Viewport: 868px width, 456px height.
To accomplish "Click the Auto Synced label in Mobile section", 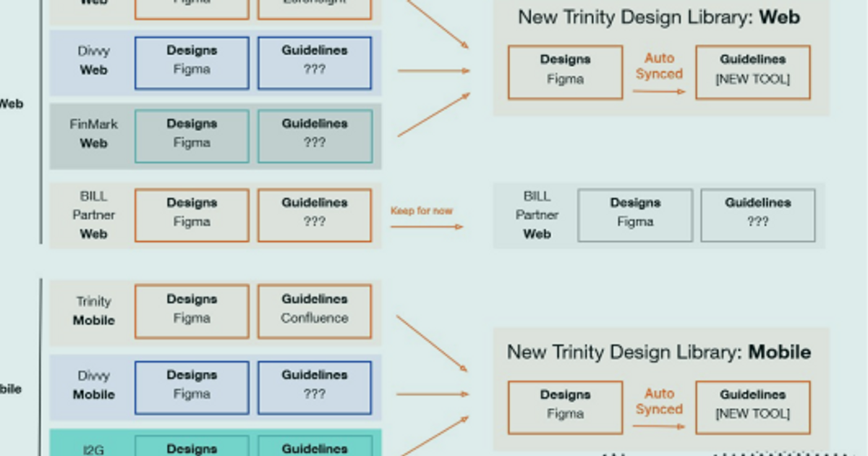I will pos(659,401).
